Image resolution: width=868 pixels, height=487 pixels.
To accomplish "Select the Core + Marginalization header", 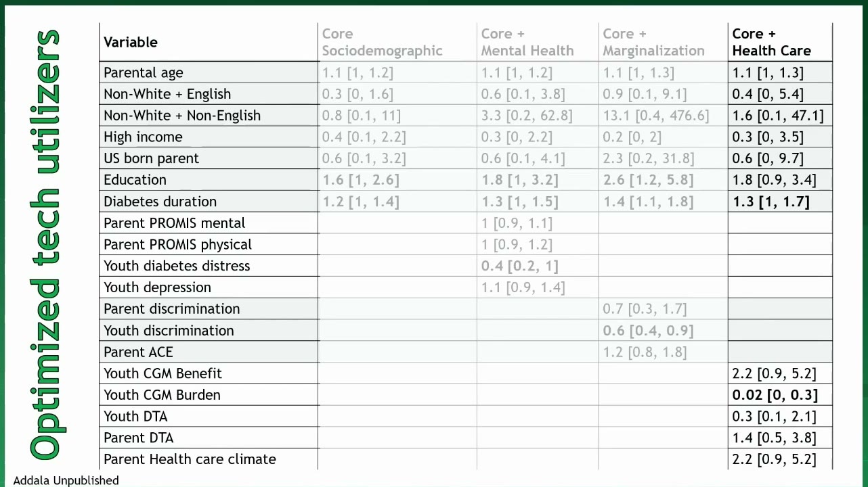I will point(653,42).
